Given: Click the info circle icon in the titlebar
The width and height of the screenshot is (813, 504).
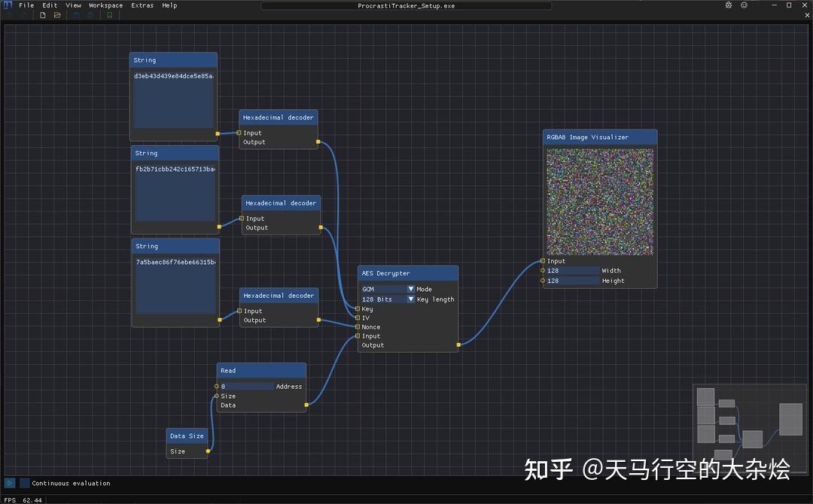Looking at the screenshot, I should coord(744,5).
